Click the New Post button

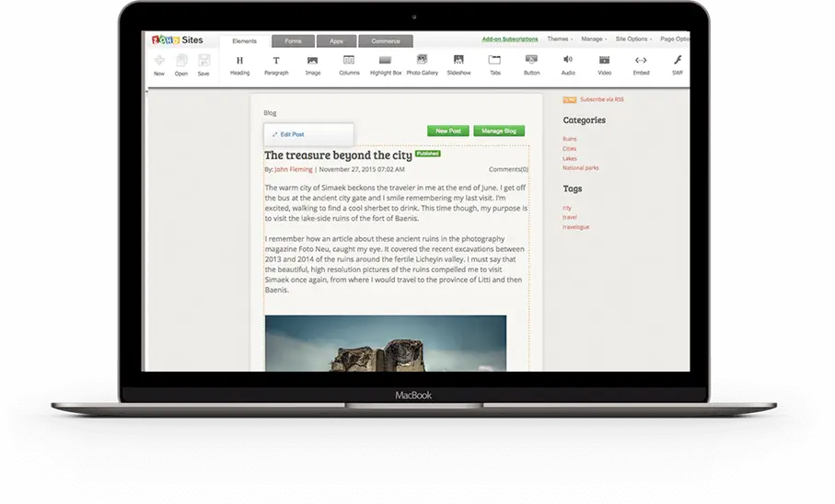447,131
